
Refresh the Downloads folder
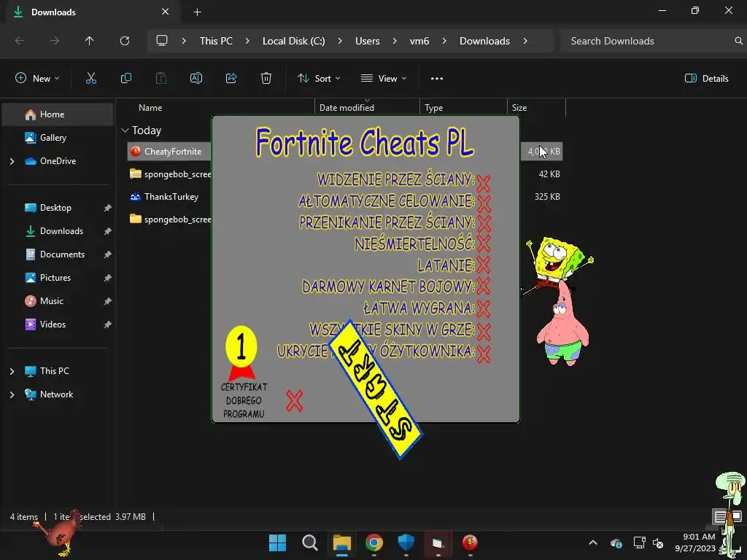tap(125, 41)
